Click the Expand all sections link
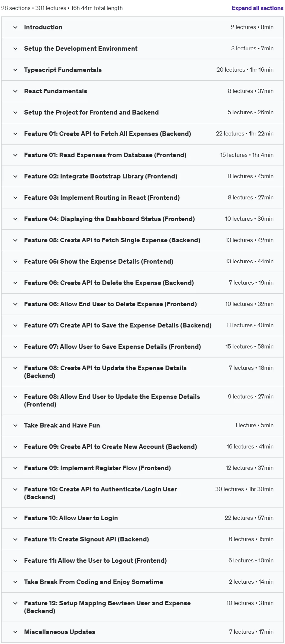 tap(257, 8)
